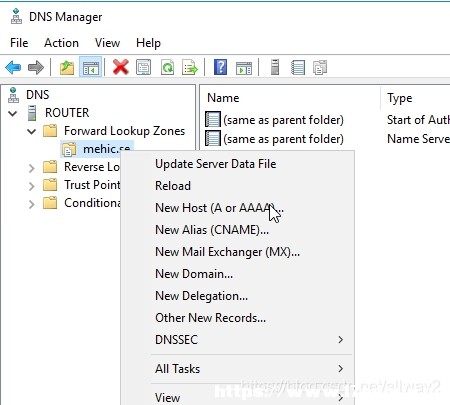Select New Mail Exchanger (MX)...
Screen dimensions: 450x405
tap(227, 252)
